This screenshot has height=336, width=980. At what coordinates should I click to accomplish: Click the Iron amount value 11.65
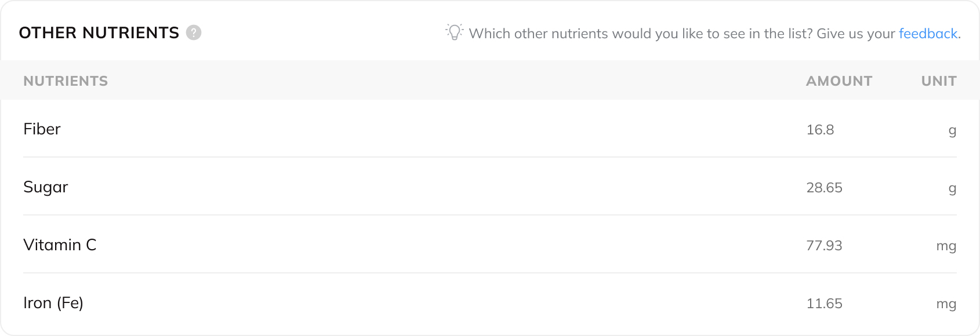(824, 304)
